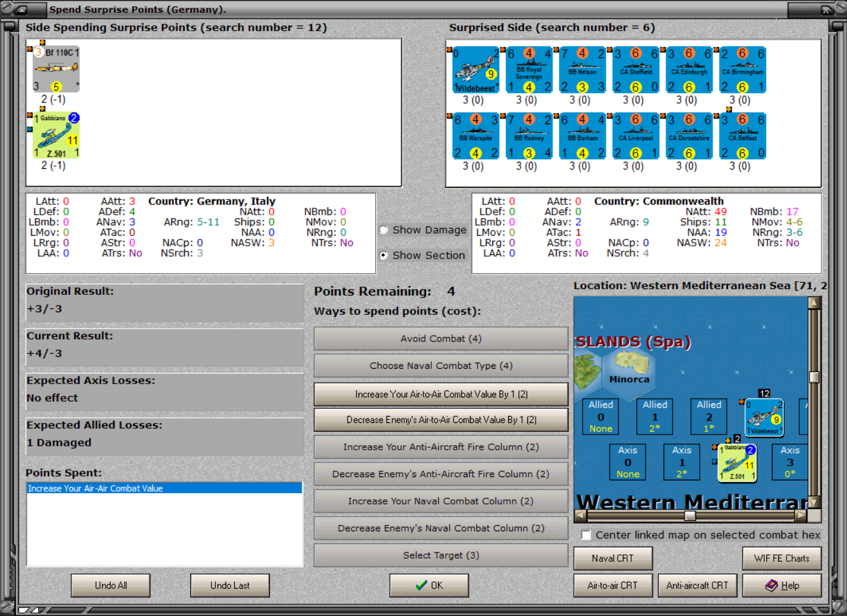The image size is (847, 616).
Task: Click Increase Your Anti-Aircraft Fire Column (2)
Action: (441, 447)
